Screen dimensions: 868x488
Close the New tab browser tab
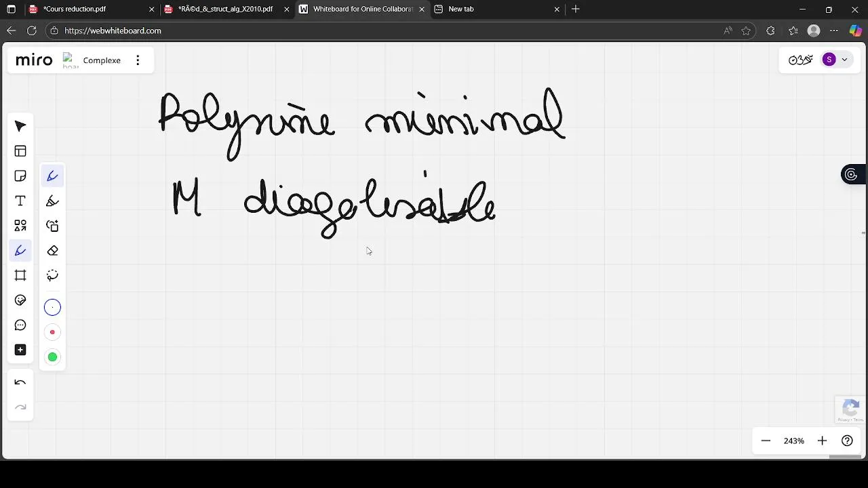[x=557, y=9]
